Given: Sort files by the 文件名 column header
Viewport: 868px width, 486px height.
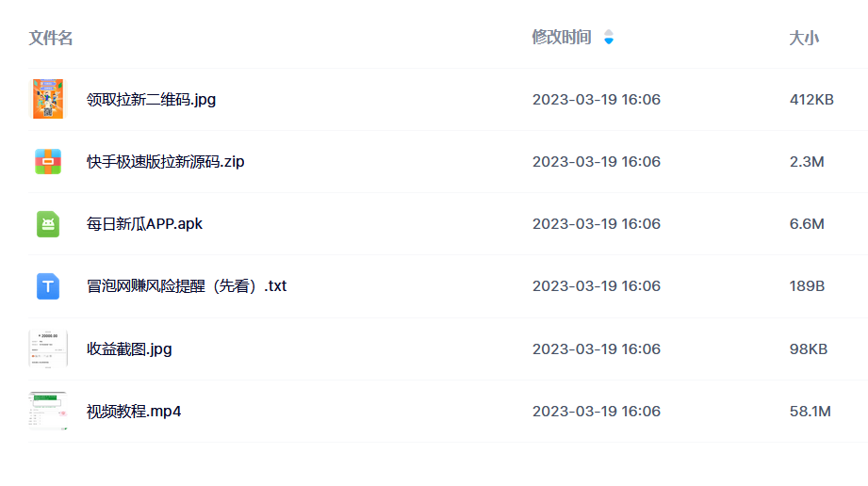Looking at the screenshot, I should pos(51,39).
